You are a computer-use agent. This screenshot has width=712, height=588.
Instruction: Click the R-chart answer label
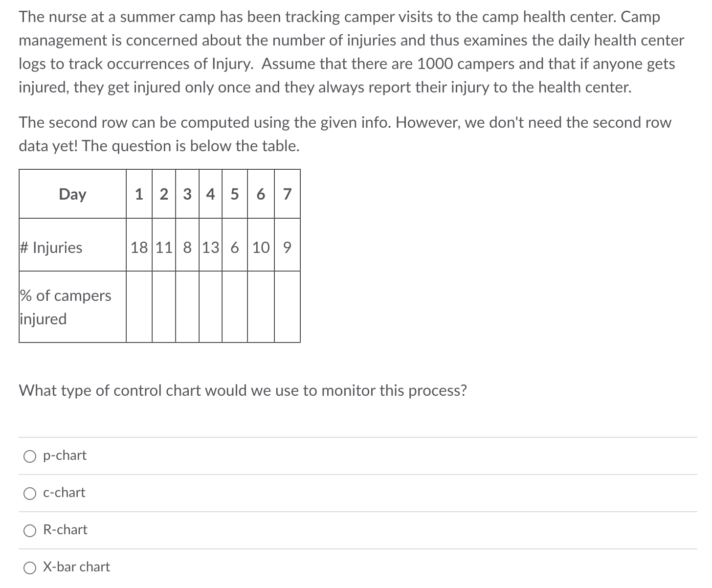(x=66, y=530)
